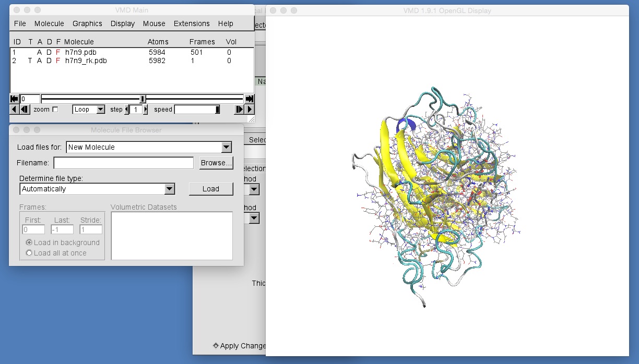Enable the zoom checkbox in VMD Main
Screen dimensions: 639x364
(x=56, y=110)
